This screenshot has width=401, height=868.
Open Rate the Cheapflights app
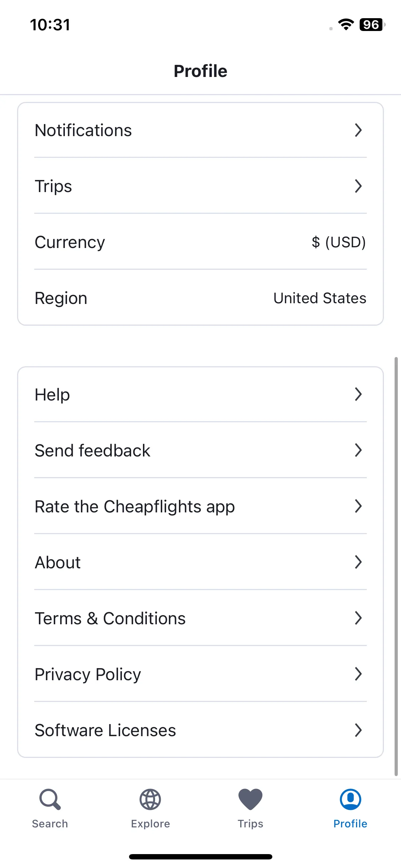(200, 506)
